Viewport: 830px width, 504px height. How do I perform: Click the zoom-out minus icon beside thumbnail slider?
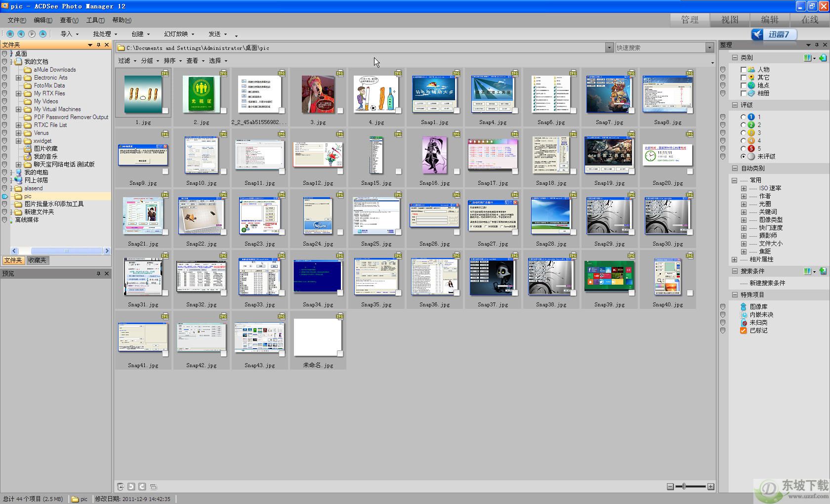click(670, 487)
